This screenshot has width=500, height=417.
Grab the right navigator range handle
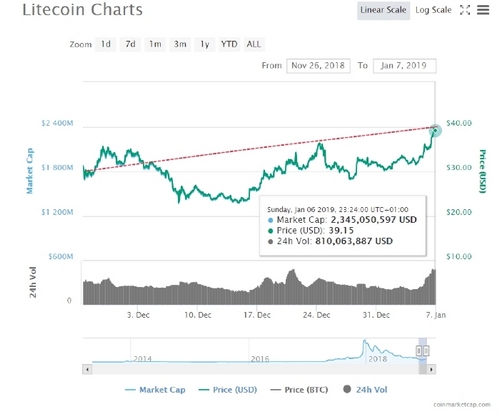(426, 351)
